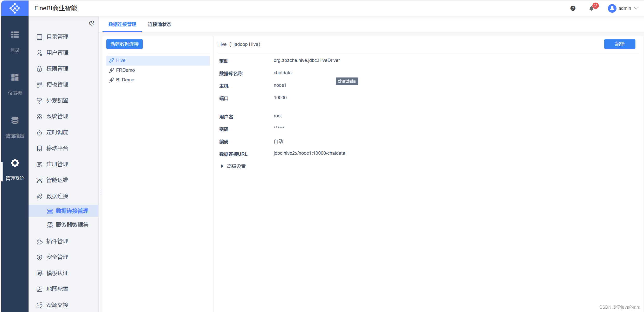
Task: Select the FRDemo connection entry
Action: [x=158, y=70]
